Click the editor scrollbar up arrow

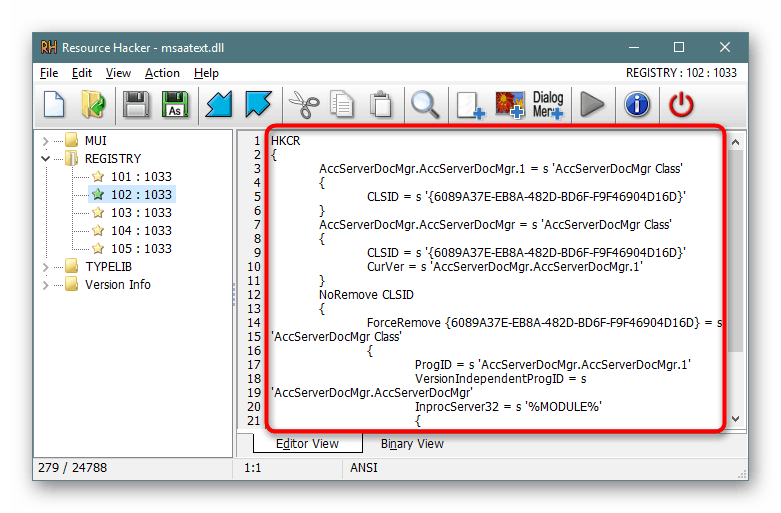(735, 142)
